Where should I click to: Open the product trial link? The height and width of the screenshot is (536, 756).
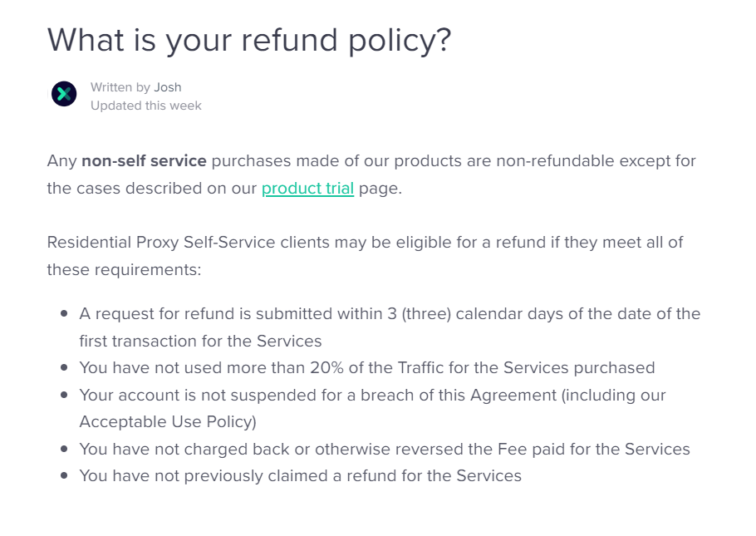tap(307, 188)
